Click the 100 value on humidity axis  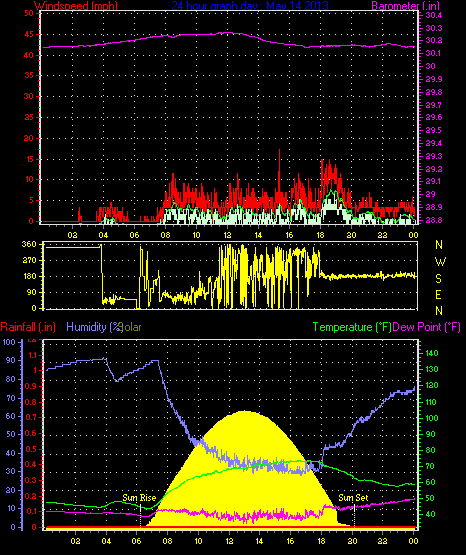pyautogui.click(x=8, y=342)
